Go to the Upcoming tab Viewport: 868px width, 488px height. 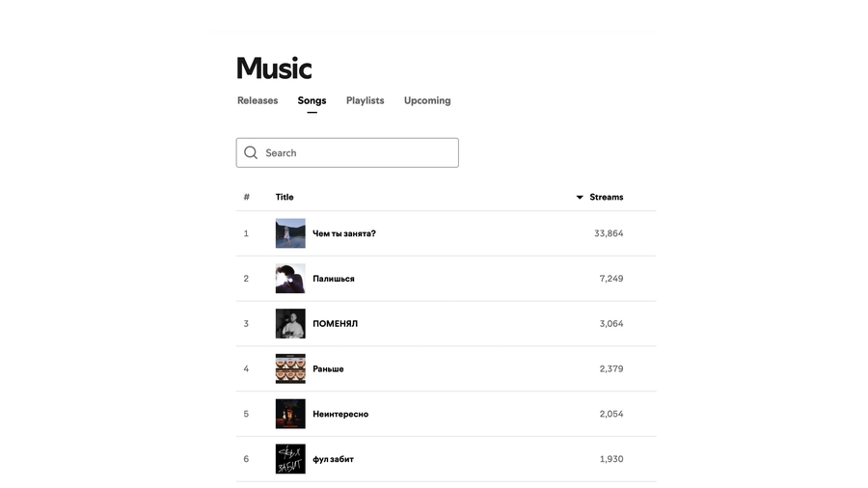point(427,100)
